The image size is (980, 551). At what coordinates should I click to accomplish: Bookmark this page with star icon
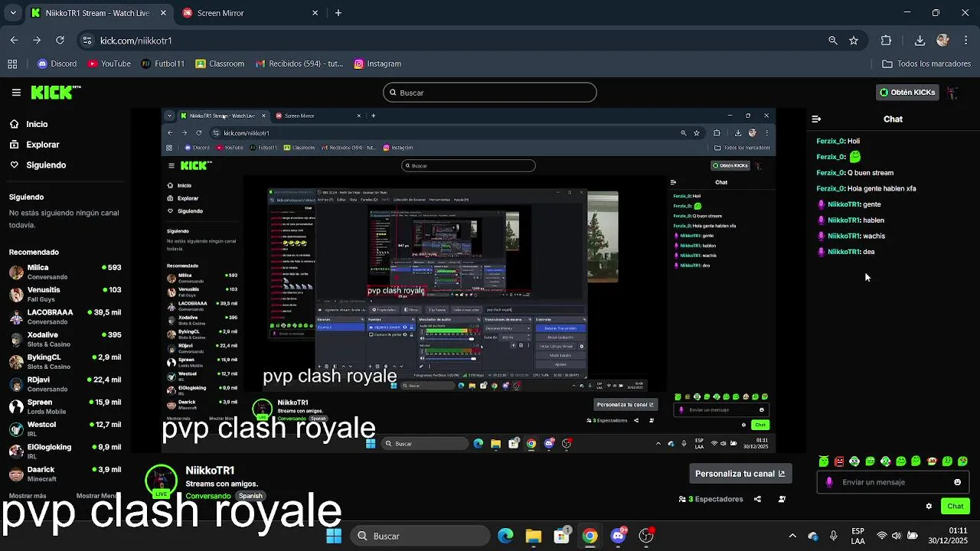tap(854, 41)
